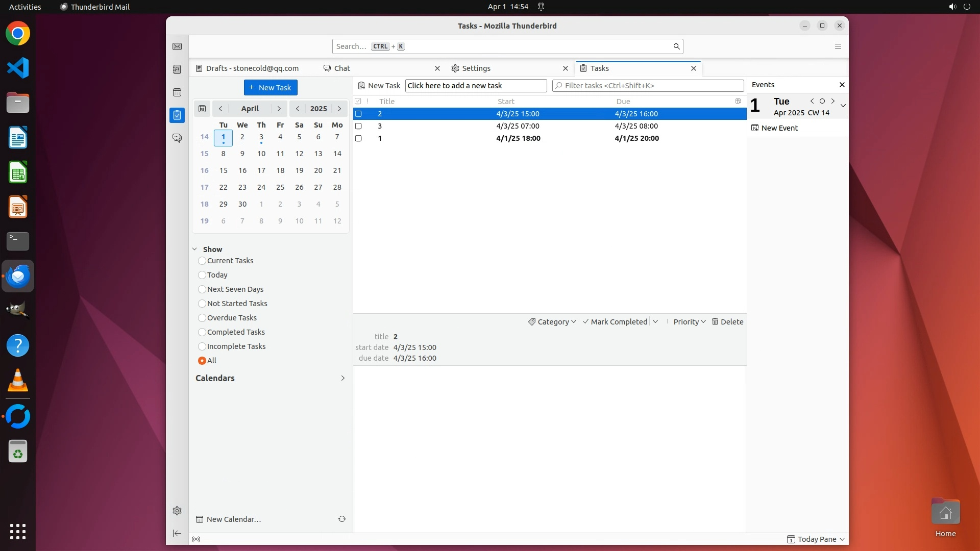Click the calendar synchronize refresh icon
This screenshot has width=980, height=551.
pos(342,519)
